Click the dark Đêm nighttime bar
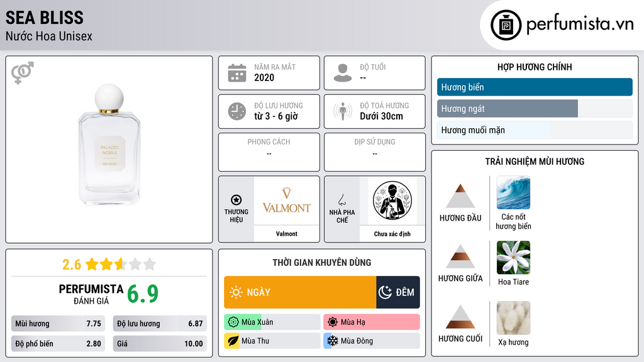The image size is (644, 362). point(398,292)
